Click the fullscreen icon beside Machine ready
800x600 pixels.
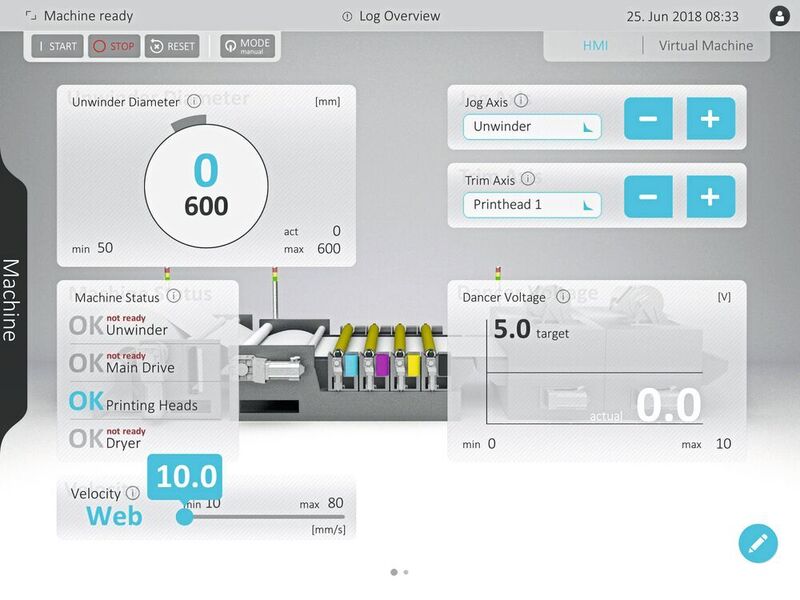coord(31,16)
